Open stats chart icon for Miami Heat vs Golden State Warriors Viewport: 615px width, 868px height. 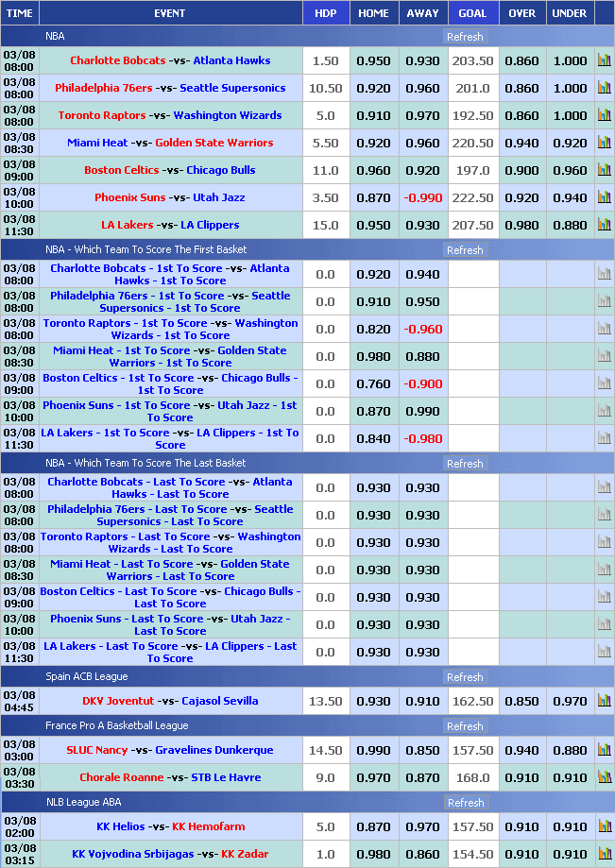(604, 143)
